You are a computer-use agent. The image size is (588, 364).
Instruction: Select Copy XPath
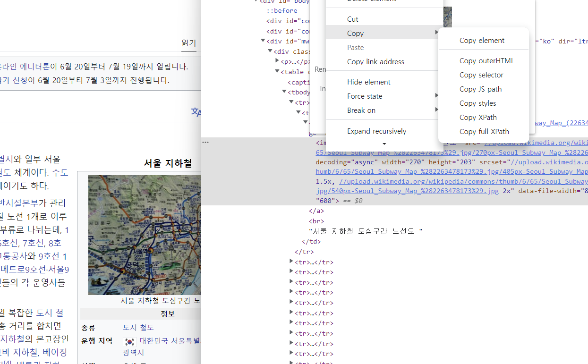tap(483, 117)
